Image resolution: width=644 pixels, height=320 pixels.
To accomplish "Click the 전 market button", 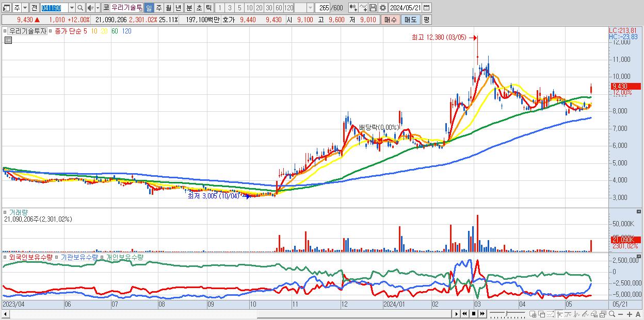I will 34,8.
